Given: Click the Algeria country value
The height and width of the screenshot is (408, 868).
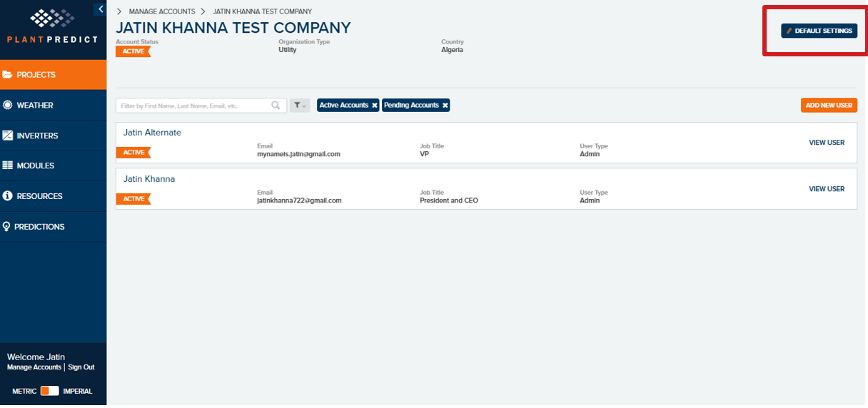Looking at the screenshot, I should (x=452, y=50).
